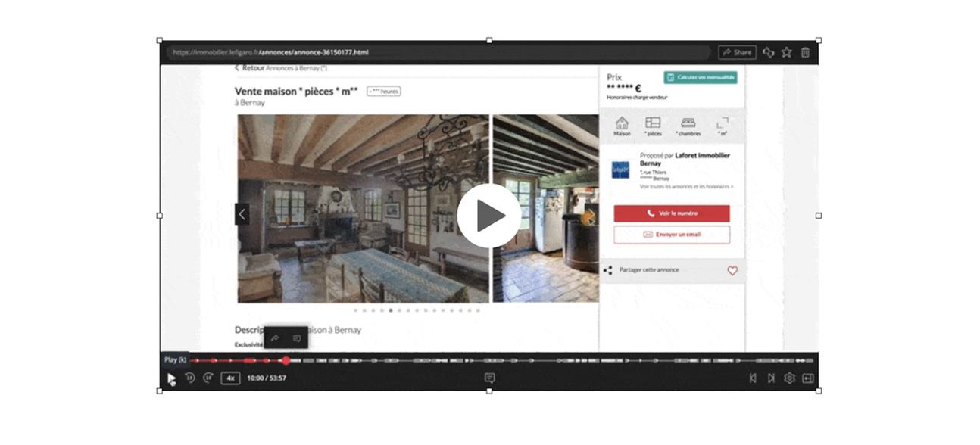The width and height of the screenshot is (980, 445).
Task: Open the comments icon in player bar center
Action: (x=489, y=378)
